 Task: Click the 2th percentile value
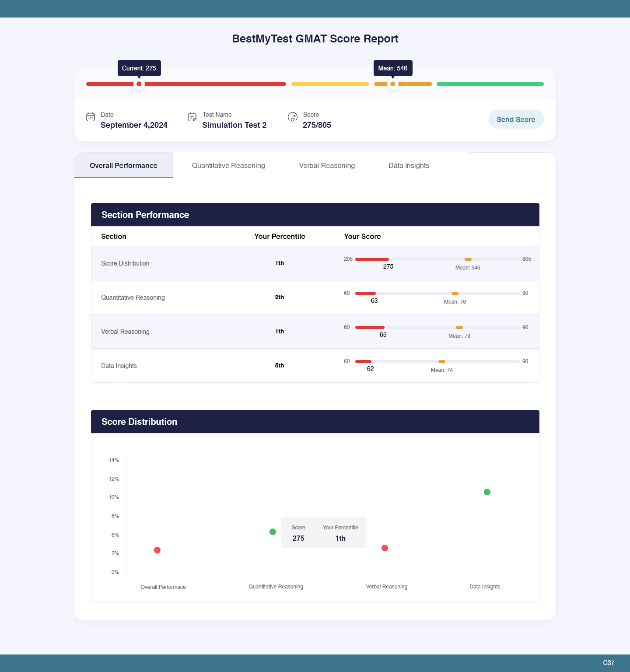tap(280, 297)
